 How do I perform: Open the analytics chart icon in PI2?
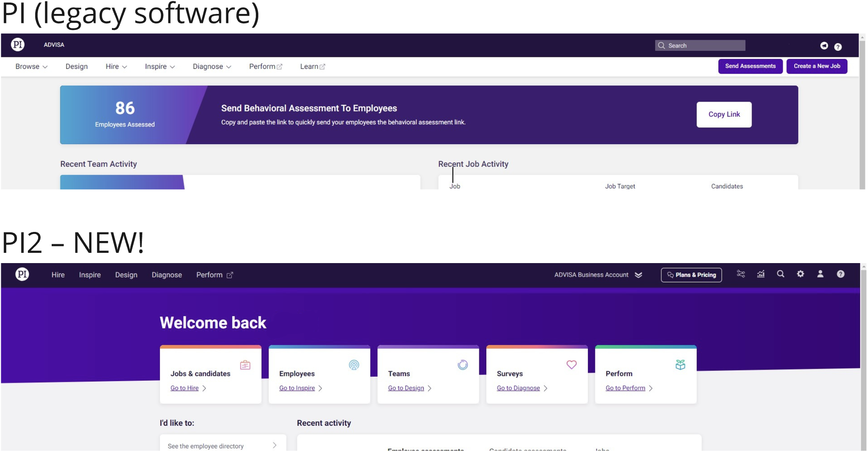(x=761, y=275)
